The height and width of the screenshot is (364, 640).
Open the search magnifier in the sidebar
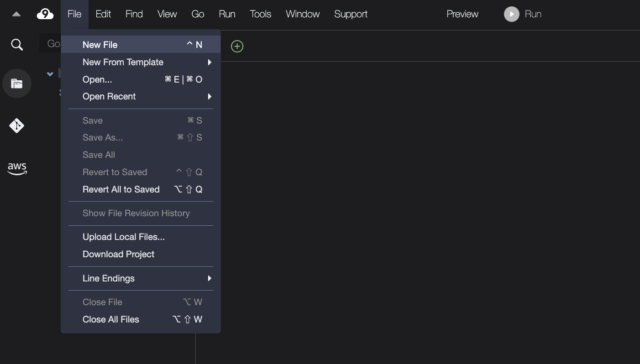17,44
